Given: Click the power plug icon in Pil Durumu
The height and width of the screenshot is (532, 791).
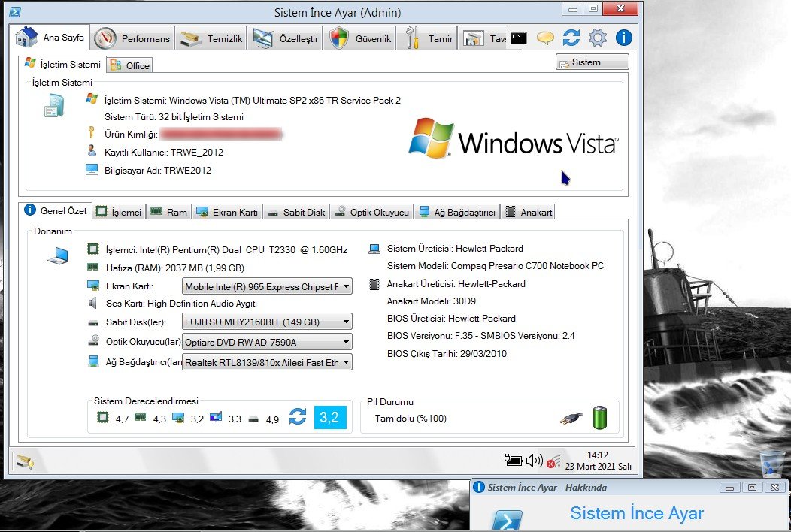Looking at the screenshot, I should point(571,419).
